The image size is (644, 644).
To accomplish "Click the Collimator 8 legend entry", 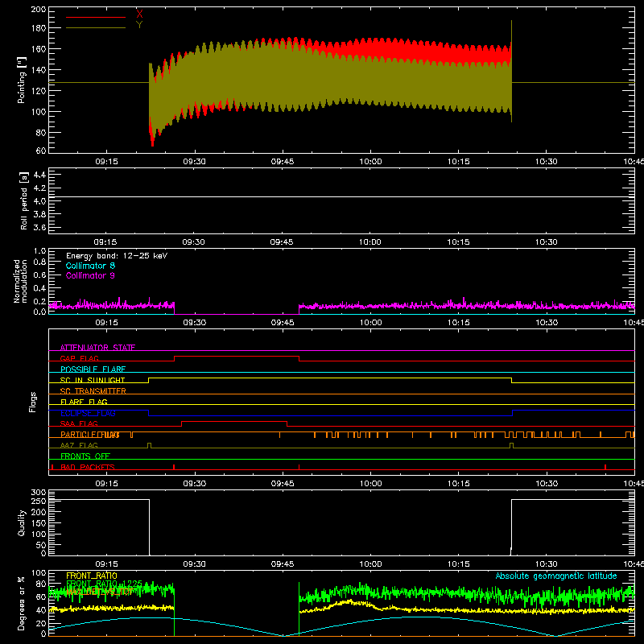I will point(90,266).
